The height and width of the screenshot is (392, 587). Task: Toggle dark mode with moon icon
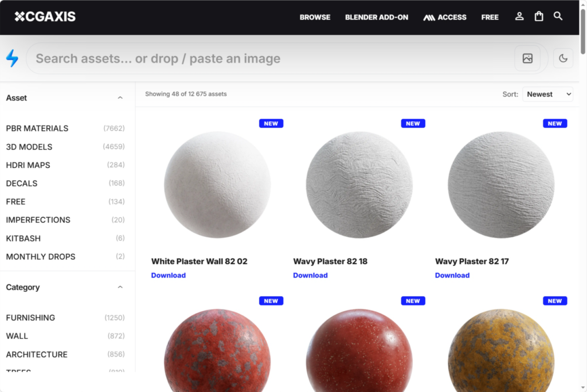click(x=563, y=58)
